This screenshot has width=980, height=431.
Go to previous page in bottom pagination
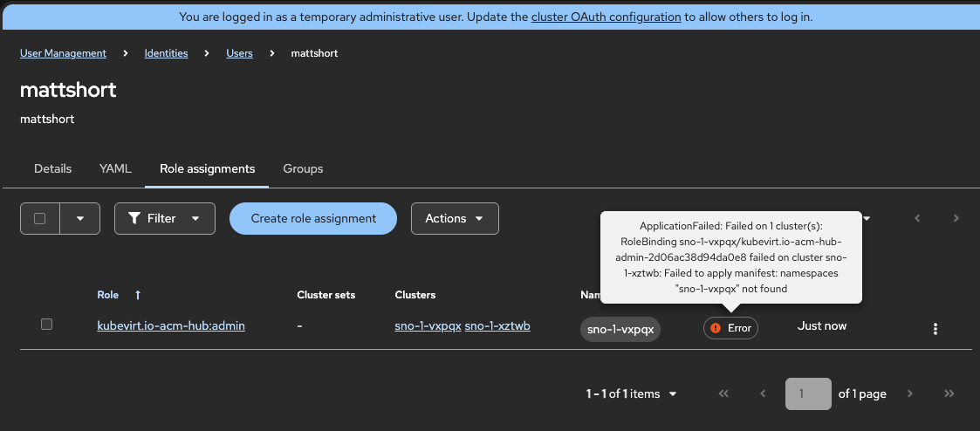tap(763, 393)
